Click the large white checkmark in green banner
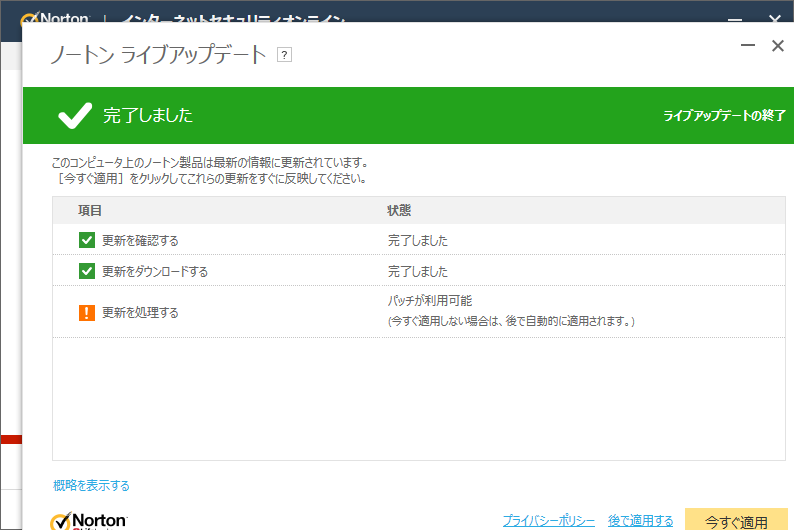Image resolution: width=794 pixels, height=530 pixels. click(x=75, y=115)
